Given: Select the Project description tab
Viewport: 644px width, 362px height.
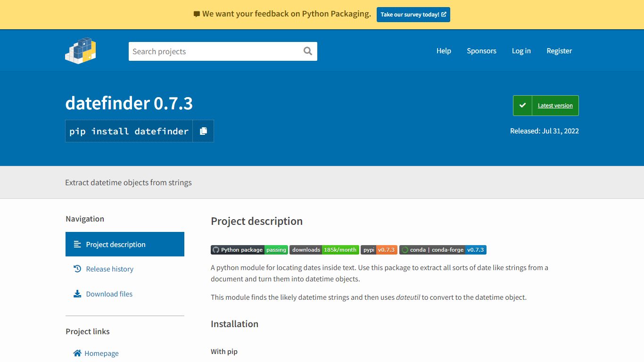Looking at the screenshot, I should coord(125,244).
